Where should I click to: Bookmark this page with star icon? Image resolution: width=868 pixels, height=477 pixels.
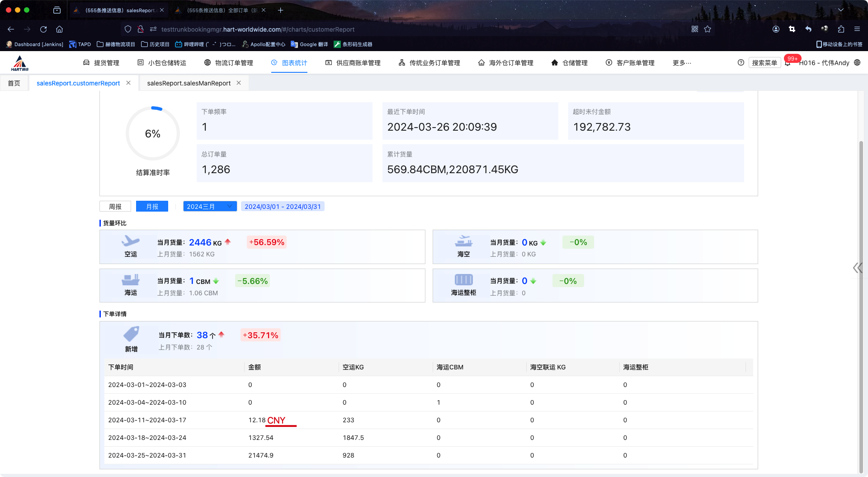point(708,29)
